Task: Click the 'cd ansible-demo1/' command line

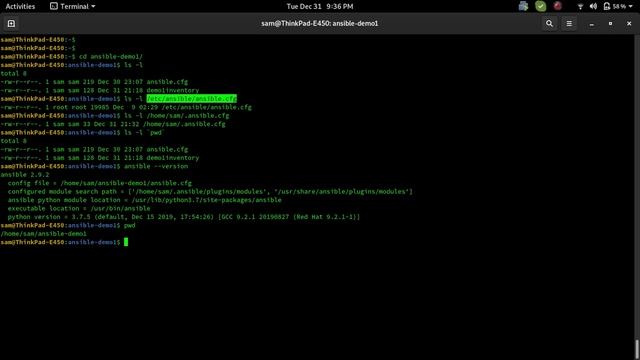Action: [111, 57]
